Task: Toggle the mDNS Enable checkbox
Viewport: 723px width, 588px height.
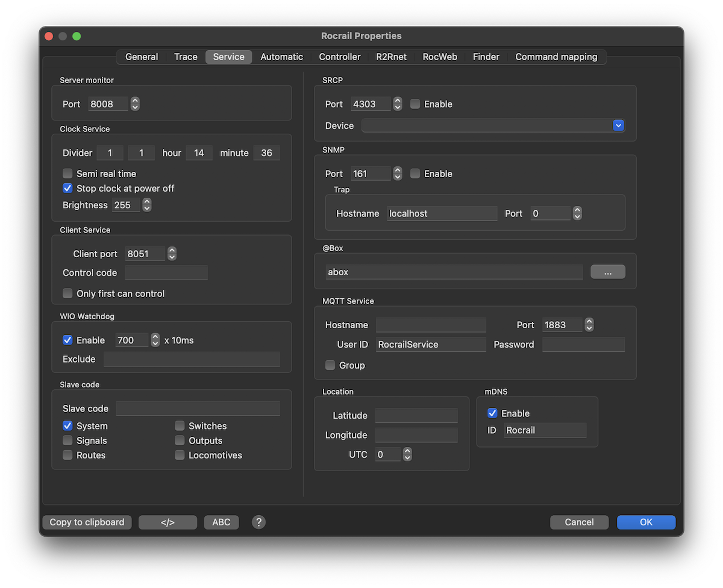Action: coord(493,413)
